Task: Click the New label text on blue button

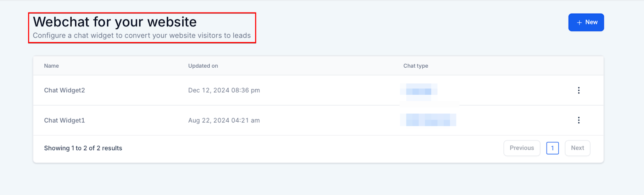Action: 591,22
